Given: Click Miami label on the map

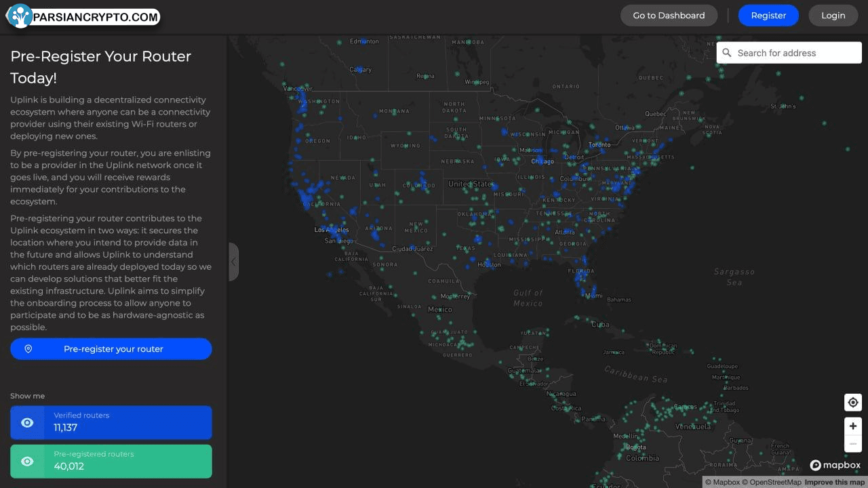Looking at the screenshot, I should click(593, 296).
